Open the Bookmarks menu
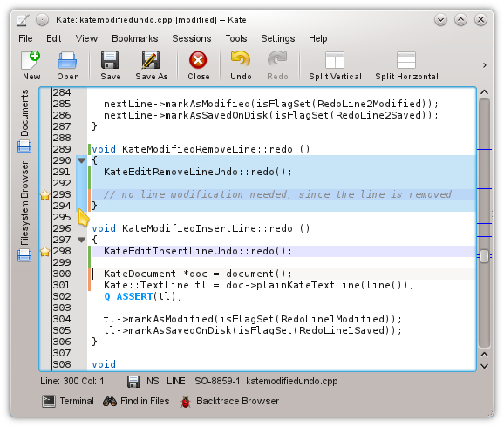504x427 pixels. (134, 38)
